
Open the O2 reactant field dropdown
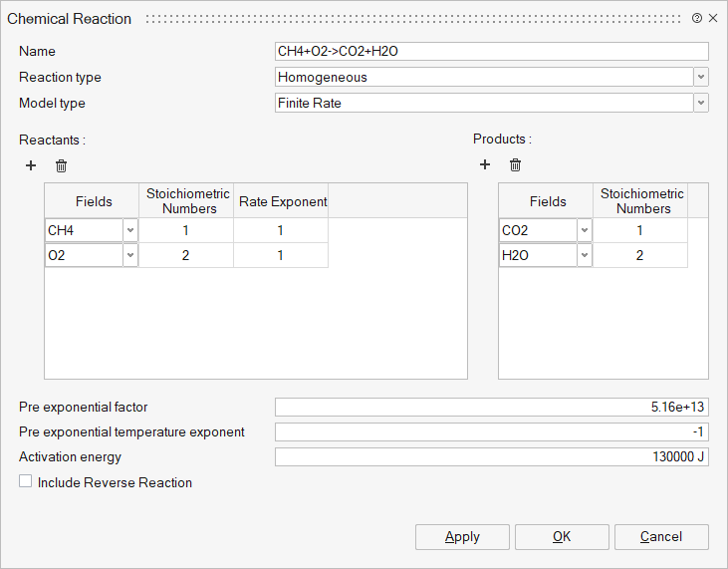(x=129, y=256)
